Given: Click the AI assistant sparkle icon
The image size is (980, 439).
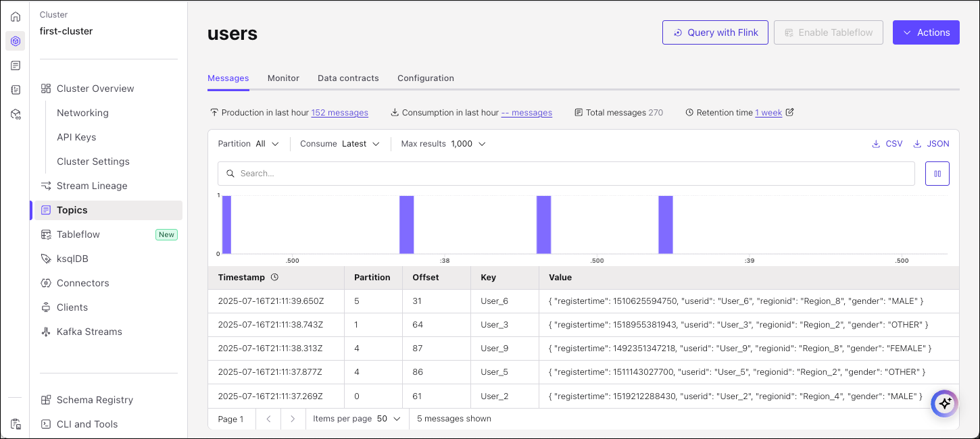Looking at the screenshot, I should click(x=944, y=403).
